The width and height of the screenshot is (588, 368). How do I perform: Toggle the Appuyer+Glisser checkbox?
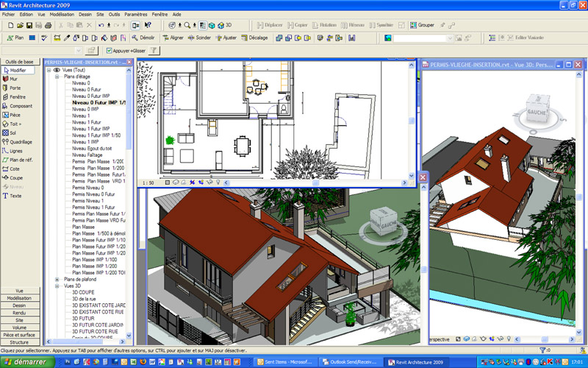click(x=109, y=51)
